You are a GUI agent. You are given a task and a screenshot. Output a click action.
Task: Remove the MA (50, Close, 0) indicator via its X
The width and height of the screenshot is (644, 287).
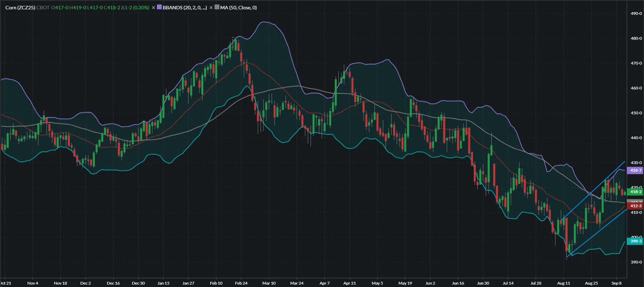[x=211, y=8]
